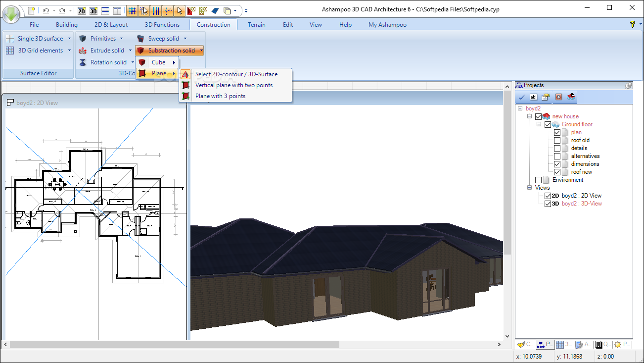Toggle the 'new house' building checkbox
This screenshot has height=363, width=644.
[x=538, y=116]
